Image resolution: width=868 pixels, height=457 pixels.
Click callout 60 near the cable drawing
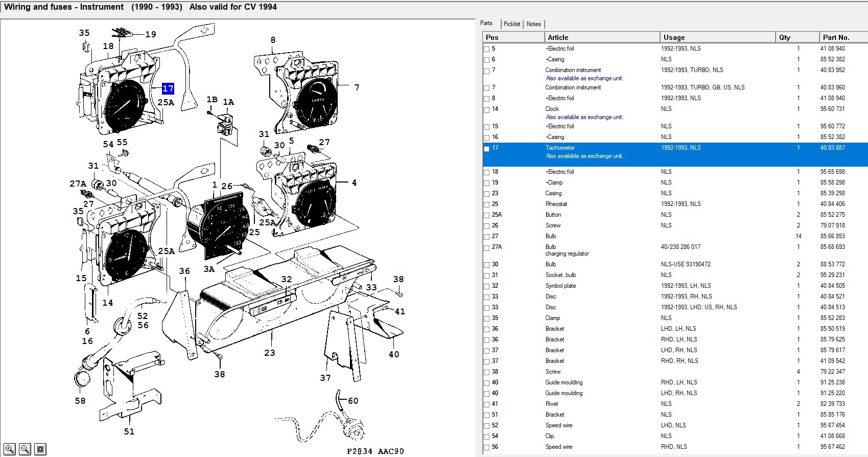click(x=353, y=401)
